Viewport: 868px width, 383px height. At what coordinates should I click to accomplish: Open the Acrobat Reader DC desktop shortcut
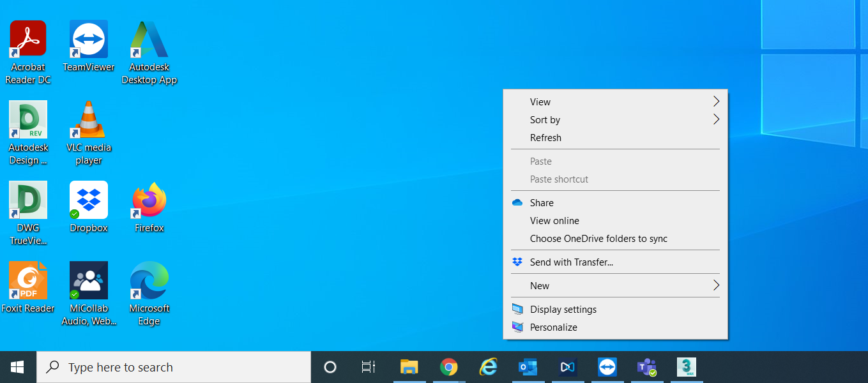pyautogui.click(x=27, y=52)
